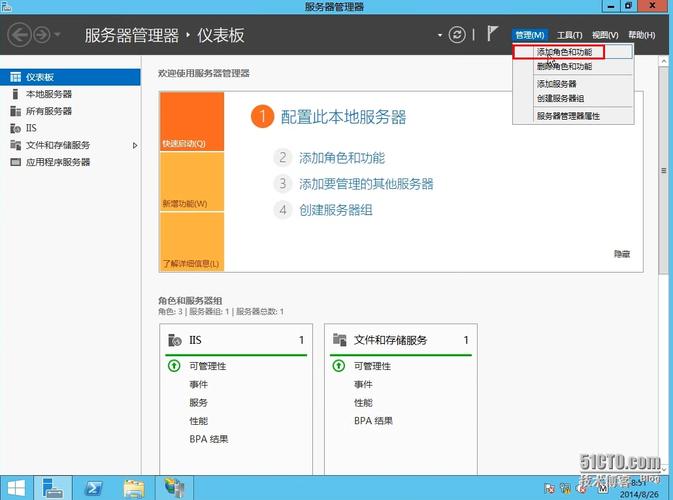Open Server Manager from the taskbar

(x=53, y=488)
